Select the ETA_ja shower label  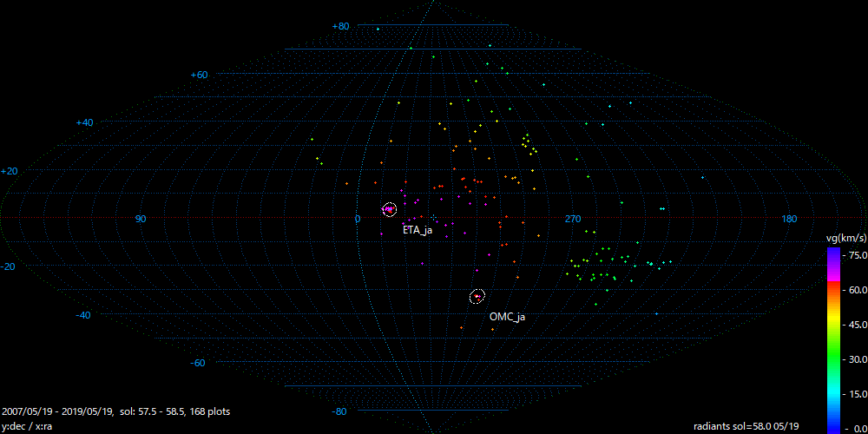(x=417, y=230)
